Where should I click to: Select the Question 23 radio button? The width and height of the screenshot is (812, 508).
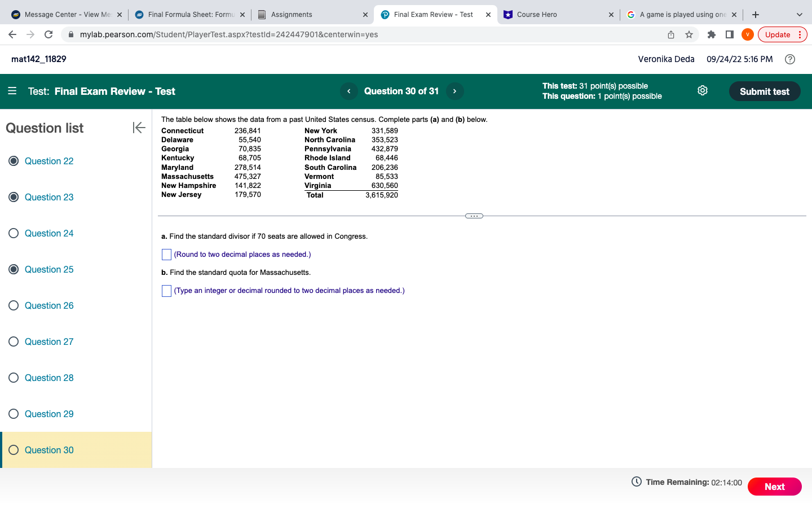[14, 197]
